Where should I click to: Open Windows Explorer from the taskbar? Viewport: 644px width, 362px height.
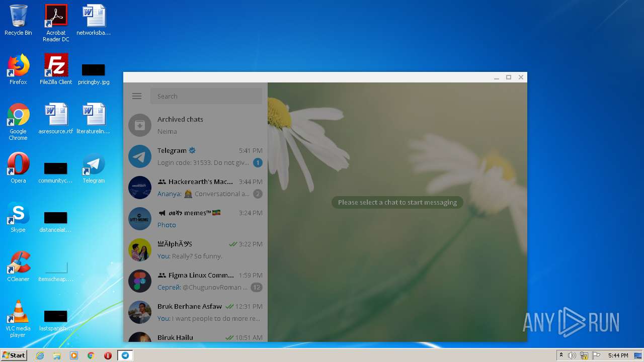[x=57, y=355]
